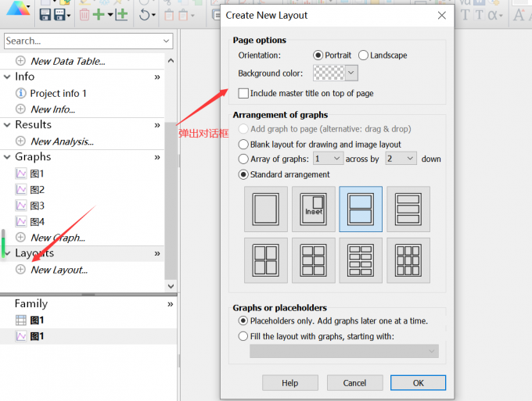Collapse the Graphs section chevron
Image resolution: width=532 pixels, height=401 pixels.
coord(7,157)
